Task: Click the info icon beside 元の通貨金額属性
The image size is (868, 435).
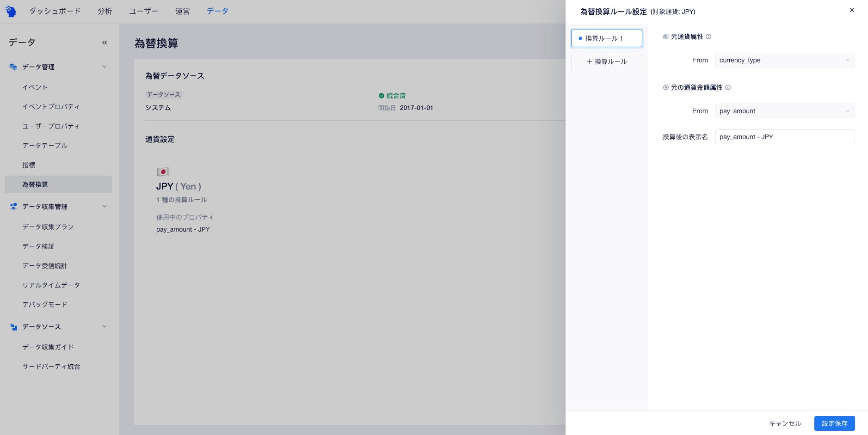Action: coord(728,87)
